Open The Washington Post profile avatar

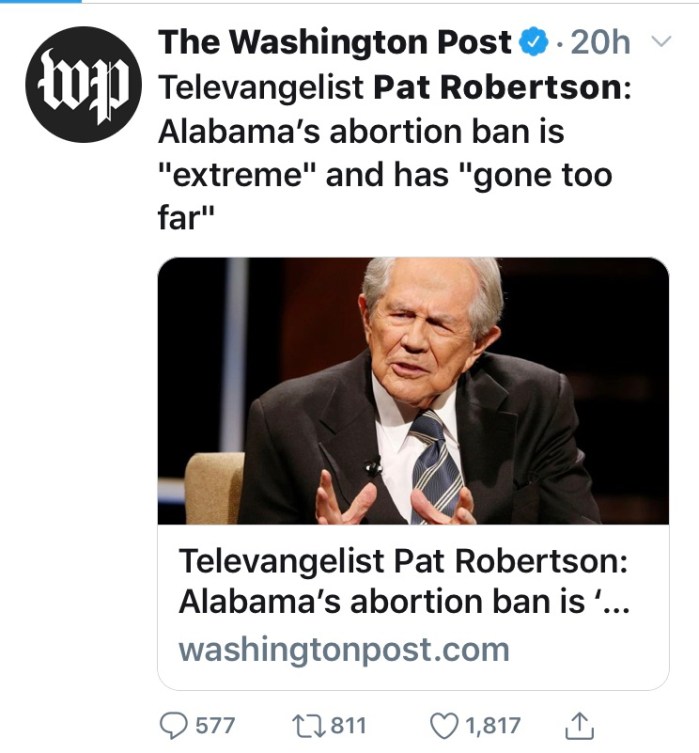pos(82,84)
